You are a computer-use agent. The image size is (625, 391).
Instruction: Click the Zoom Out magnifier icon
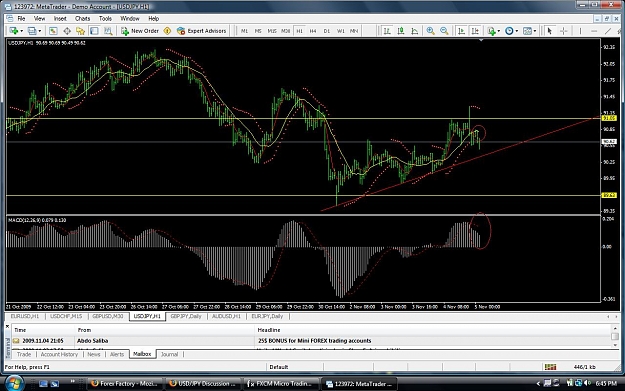coord(444,31)
